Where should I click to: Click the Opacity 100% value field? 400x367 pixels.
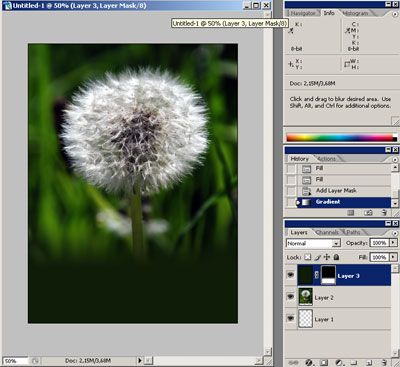(x=379, y=243)
